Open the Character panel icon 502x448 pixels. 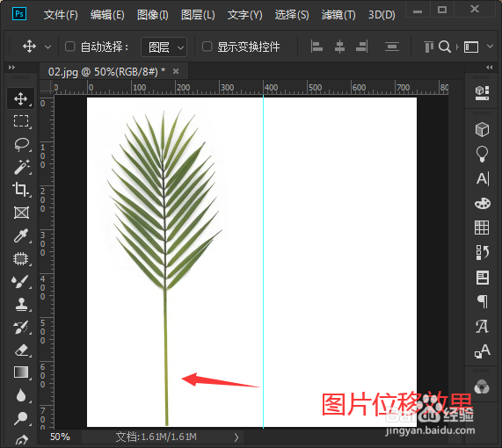tap(482, 178)
